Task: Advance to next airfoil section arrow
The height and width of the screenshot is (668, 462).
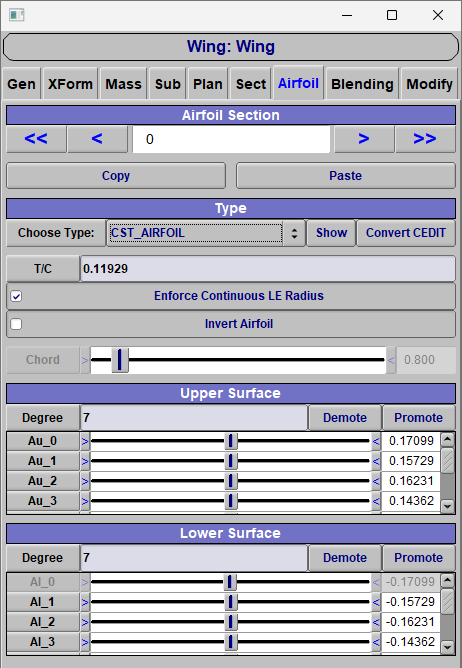Action: coord(364,139)
